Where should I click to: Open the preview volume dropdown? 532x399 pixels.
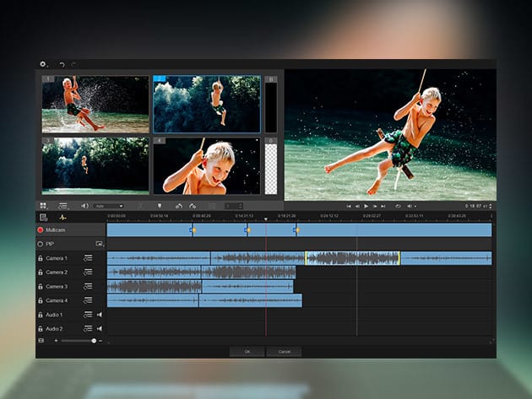point(412,206)
